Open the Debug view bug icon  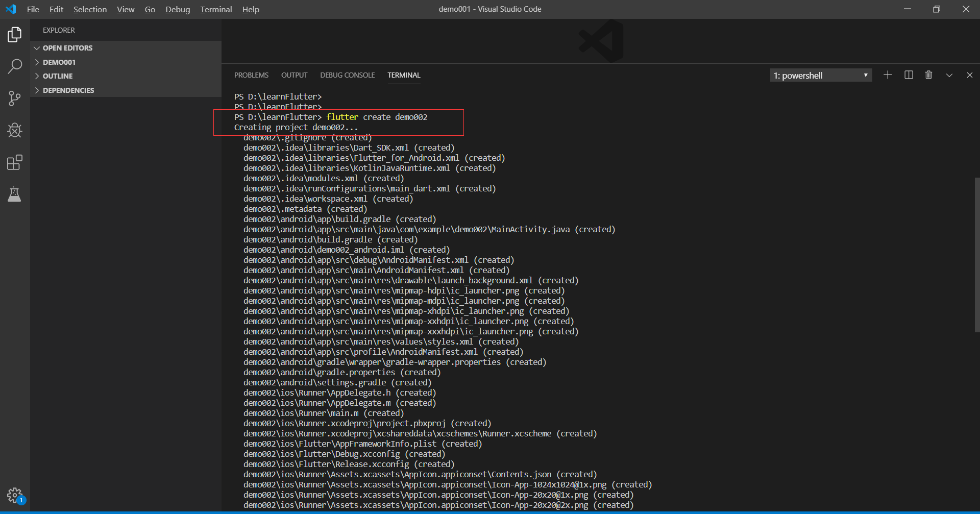(x=15, y=130)
